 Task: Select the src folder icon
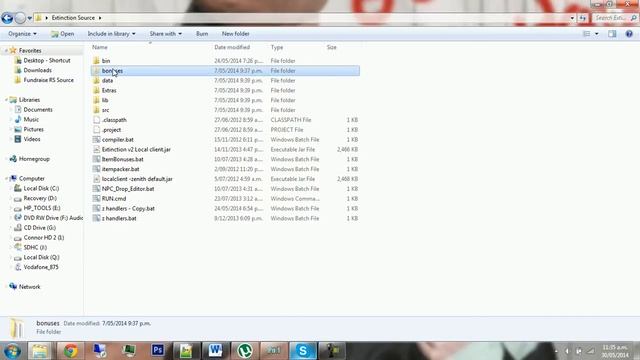tap(96, 110)
